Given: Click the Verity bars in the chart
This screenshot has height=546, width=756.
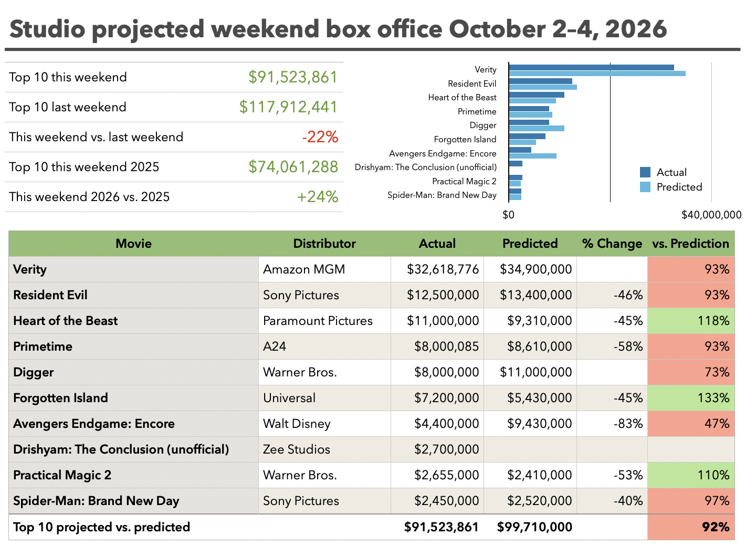Looking at the screenshot, I should click(597, 70).
